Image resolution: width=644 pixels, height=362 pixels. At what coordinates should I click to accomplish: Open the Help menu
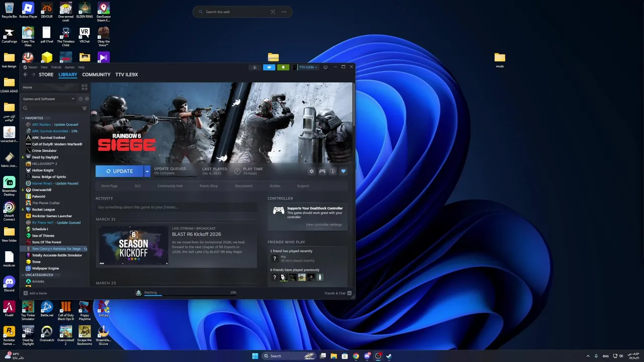click(81, 67)
